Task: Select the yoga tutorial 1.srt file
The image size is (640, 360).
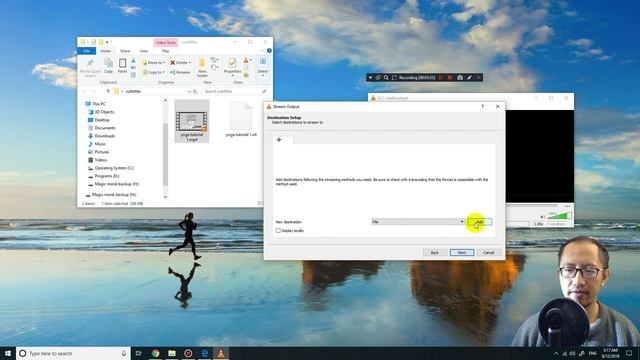Action: [241, 120]
